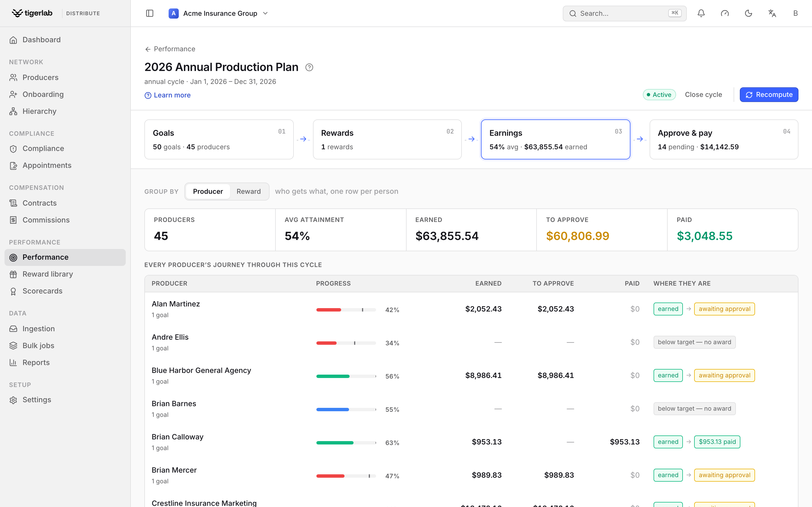Open the Earnings step card
Viewport: 812px width, 507px height.
(555, 139)
